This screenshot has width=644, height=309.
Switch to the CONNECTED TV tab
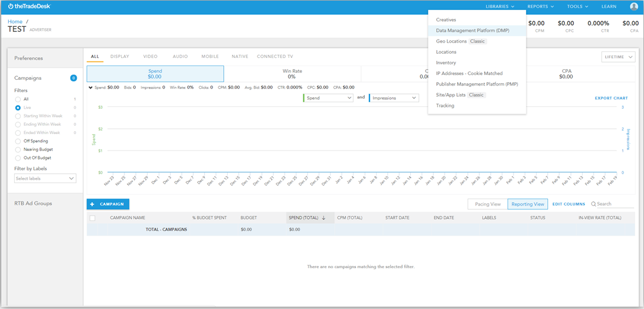click(274, 57)
